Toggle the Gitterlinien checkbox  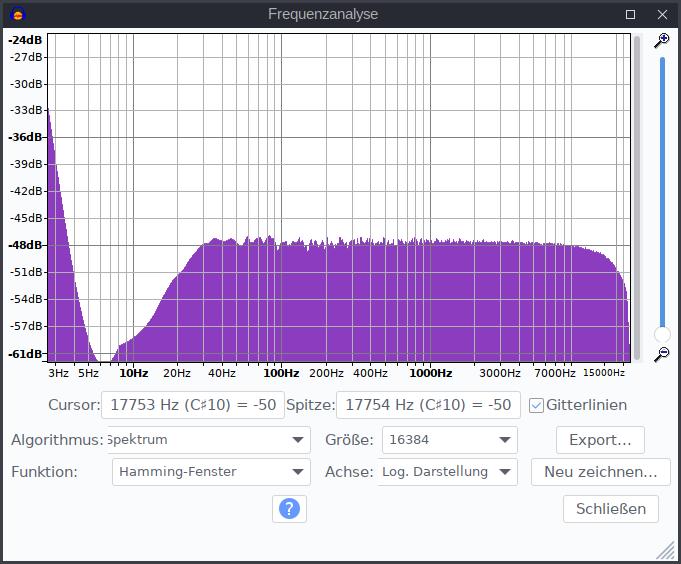pos(536,405)
